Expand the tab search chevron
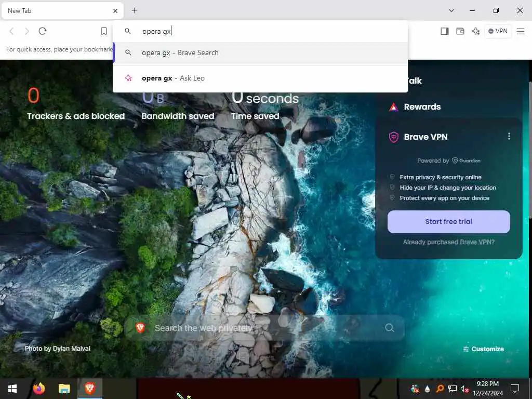 [451, 10]
